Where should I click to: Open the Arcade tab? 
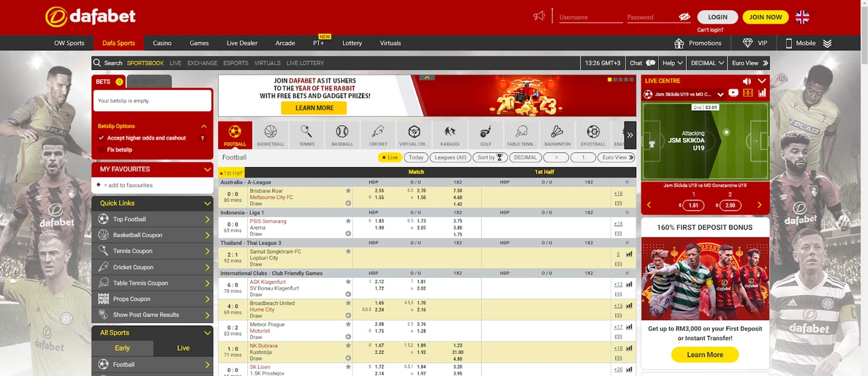tap(285, 43)
